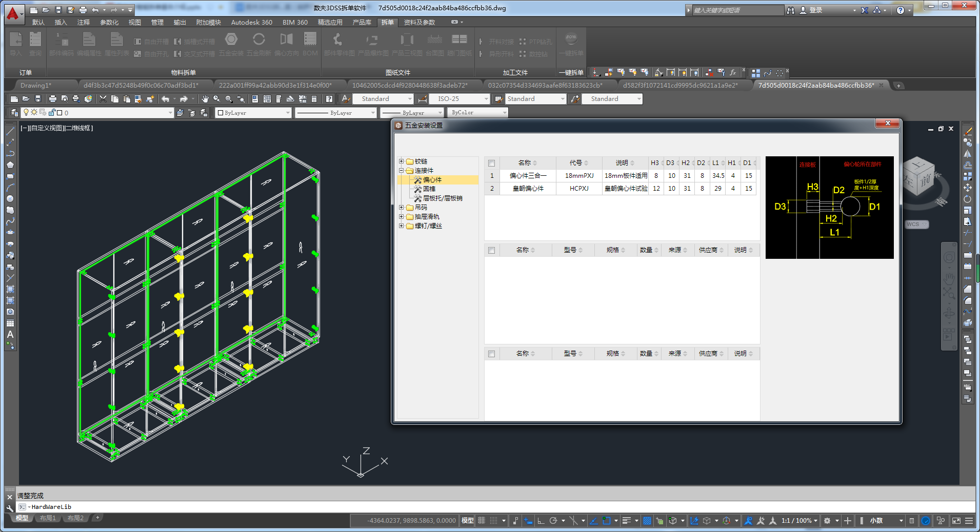Click the Pan hand tool icon

(x=205, y=99)
